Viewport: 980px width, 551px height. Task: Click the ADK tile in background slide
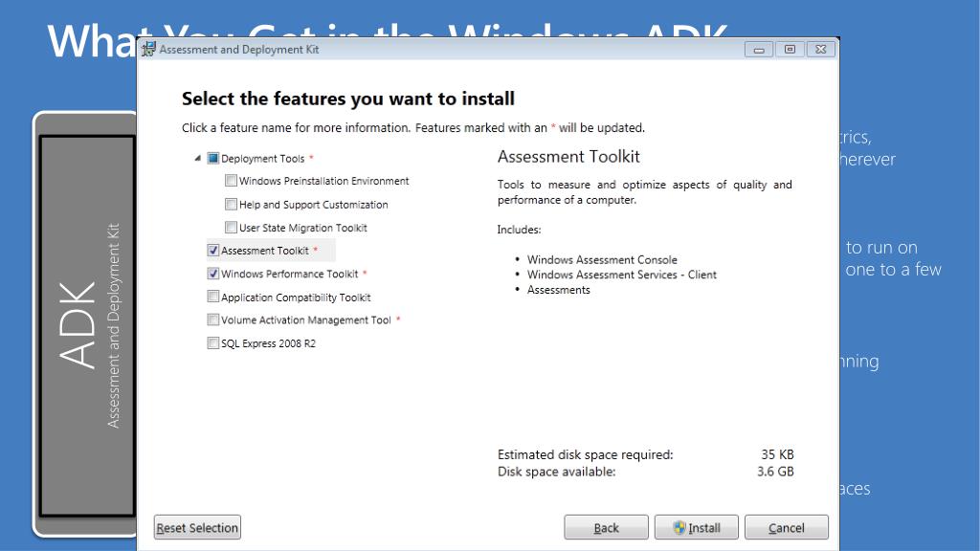coord(87,325)
